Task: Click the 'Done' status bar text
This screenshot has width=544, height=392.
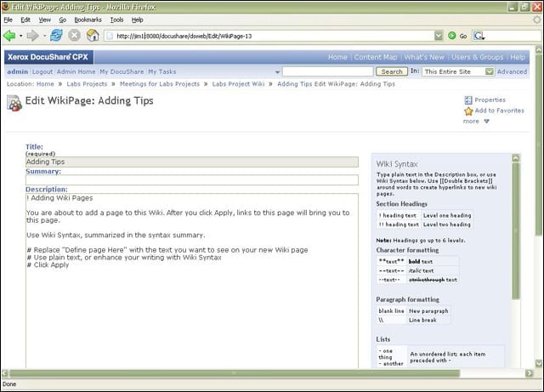Action: [x=9, y=384]
